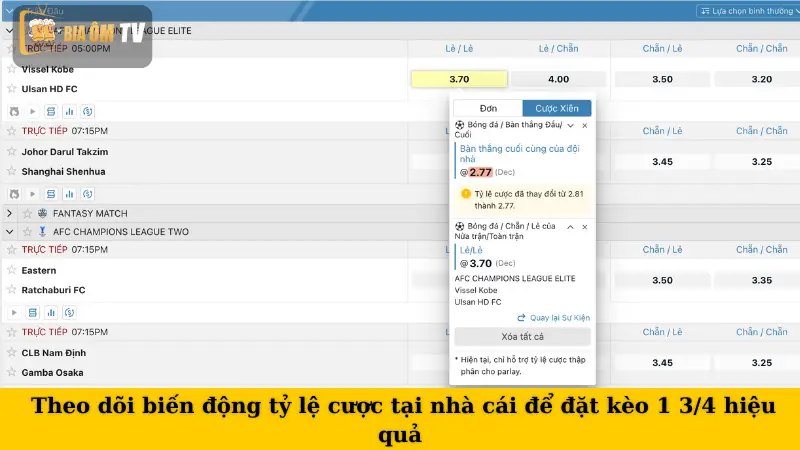800x450 pixels.
Task: Open the jersey icon under Shanghai Shenhua
Action: pos(14,194)
